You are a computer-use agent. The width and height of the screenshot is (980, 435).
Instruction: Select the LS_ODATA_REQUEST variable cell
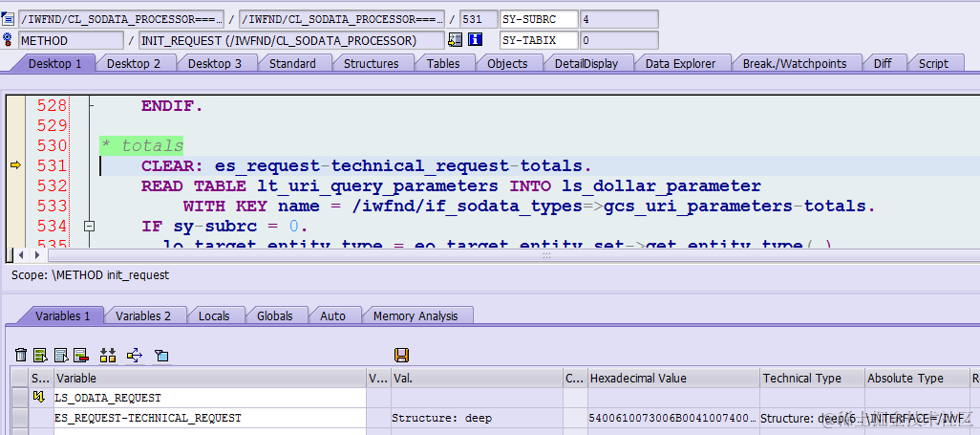tap(210, 398)
